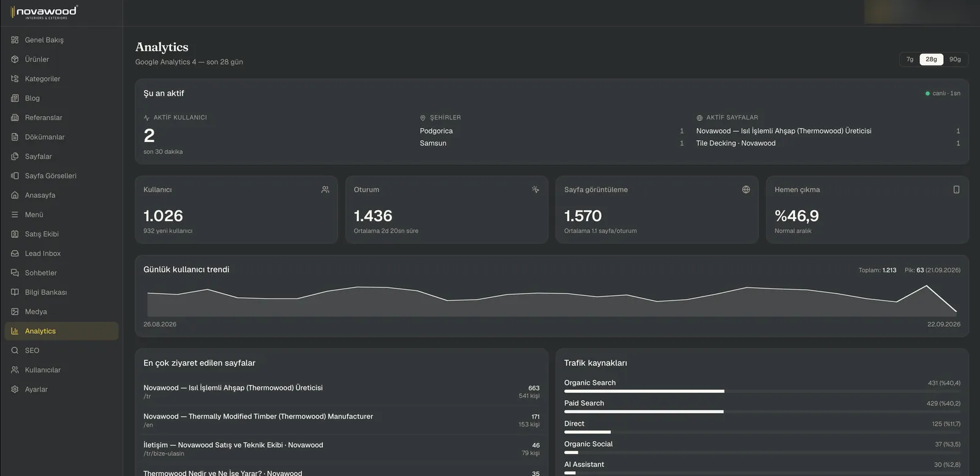Click the Lead Inbox tray icon

15,254
